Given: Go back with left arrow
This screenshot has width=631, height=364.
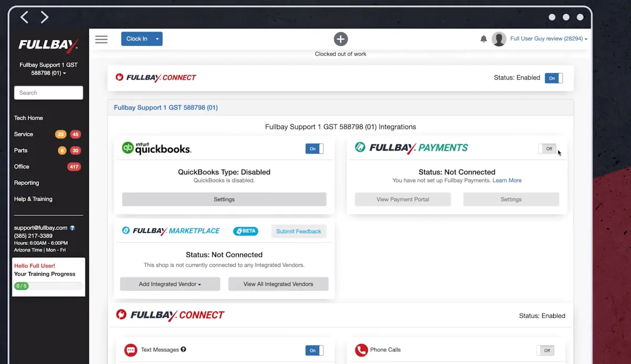Looking at the screenshot, I should (x=24, y=17).
